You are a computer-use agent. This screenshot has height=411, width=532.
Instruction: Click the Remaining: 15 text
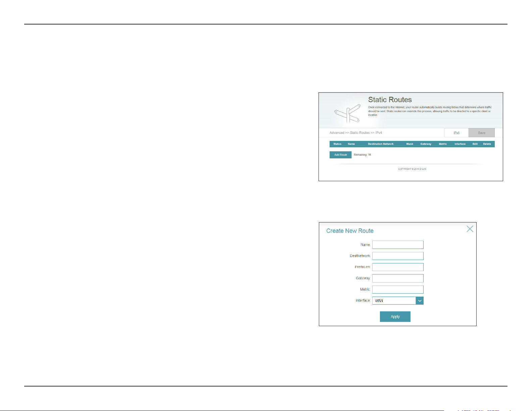[362, 155]
